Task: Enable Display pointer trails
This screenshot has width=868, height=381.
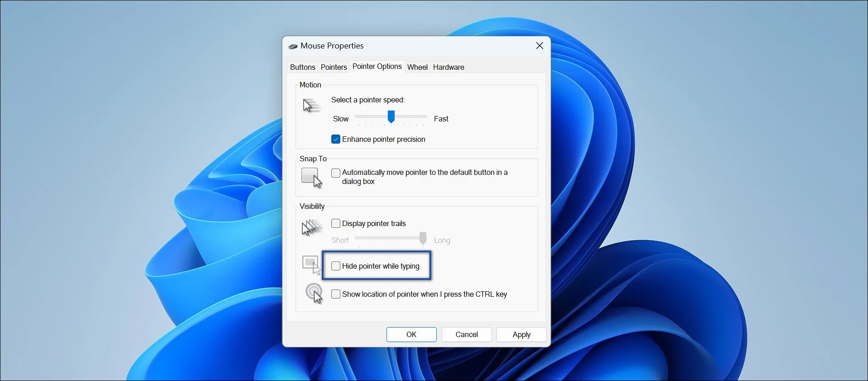Action: 336,223
